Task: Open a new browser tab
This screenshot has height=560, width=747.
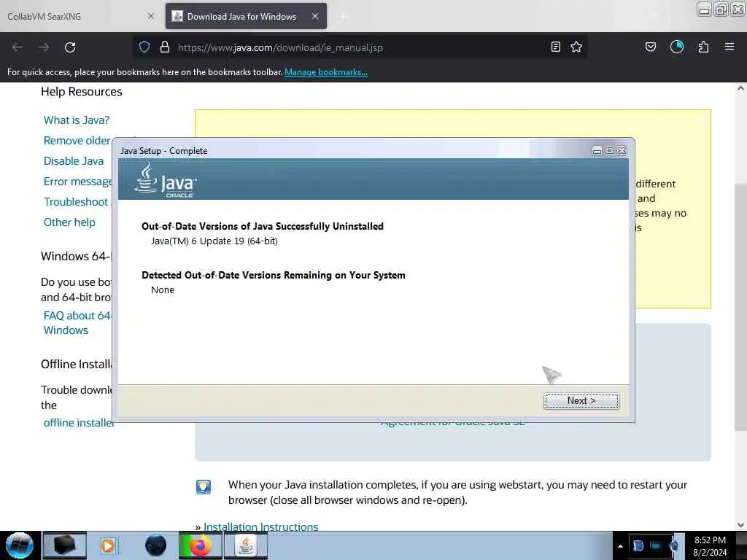Action: click(343, 17)
